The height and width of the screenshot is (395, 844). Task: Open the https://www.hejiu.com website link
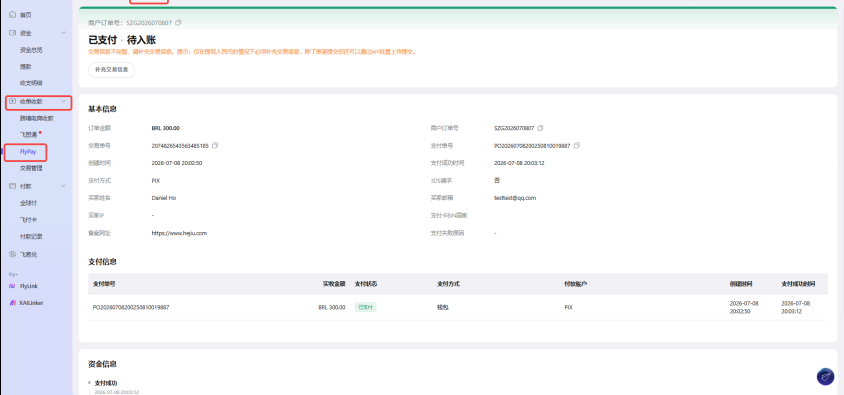coord(179,233)
